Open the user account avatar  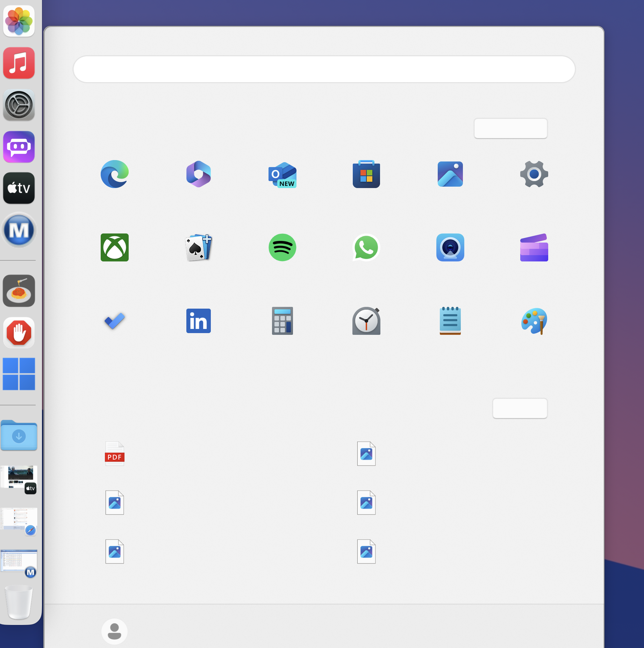(114, 632)
